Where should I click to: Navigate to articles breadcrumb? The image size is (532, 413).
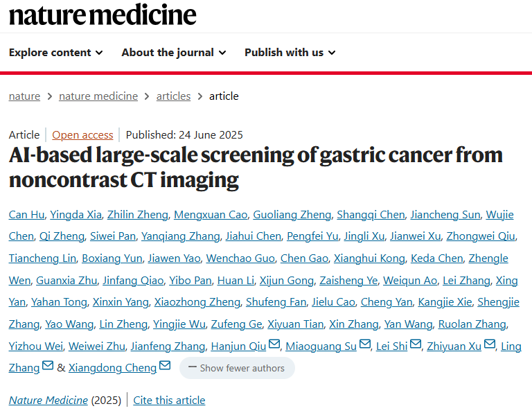(x=173, y=96)
